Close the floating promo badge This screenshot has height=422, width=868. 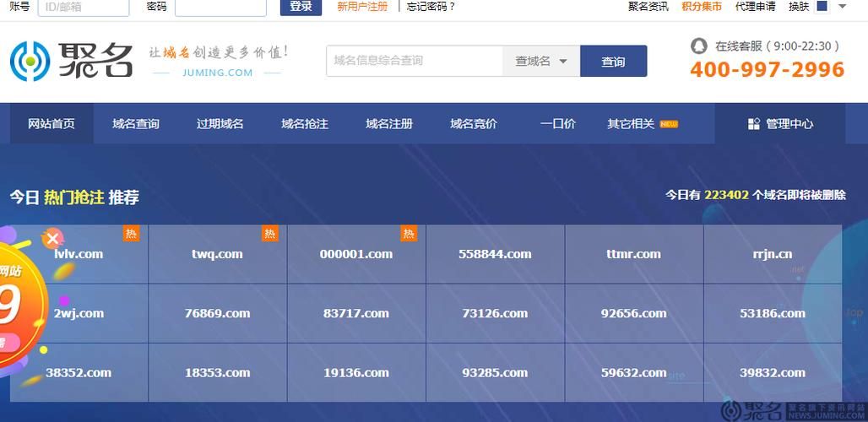(52, 239)
